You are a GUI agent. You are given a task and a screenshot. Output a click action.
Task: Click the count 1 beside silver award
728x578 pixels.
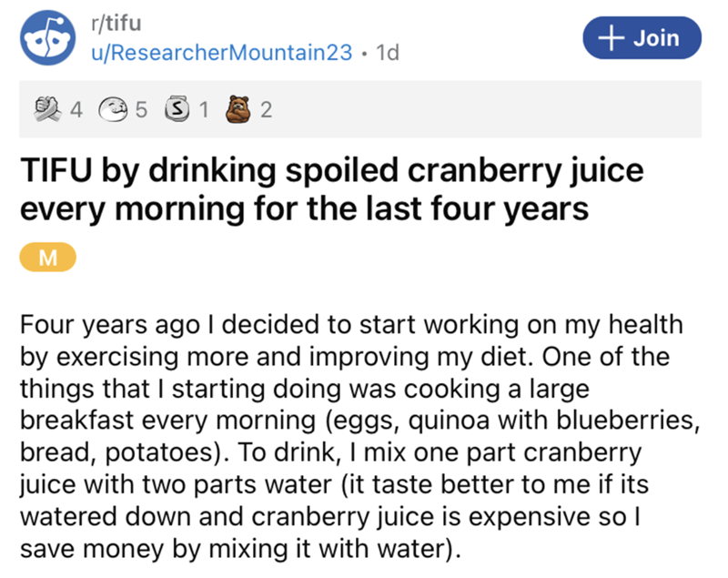point(203,111)
